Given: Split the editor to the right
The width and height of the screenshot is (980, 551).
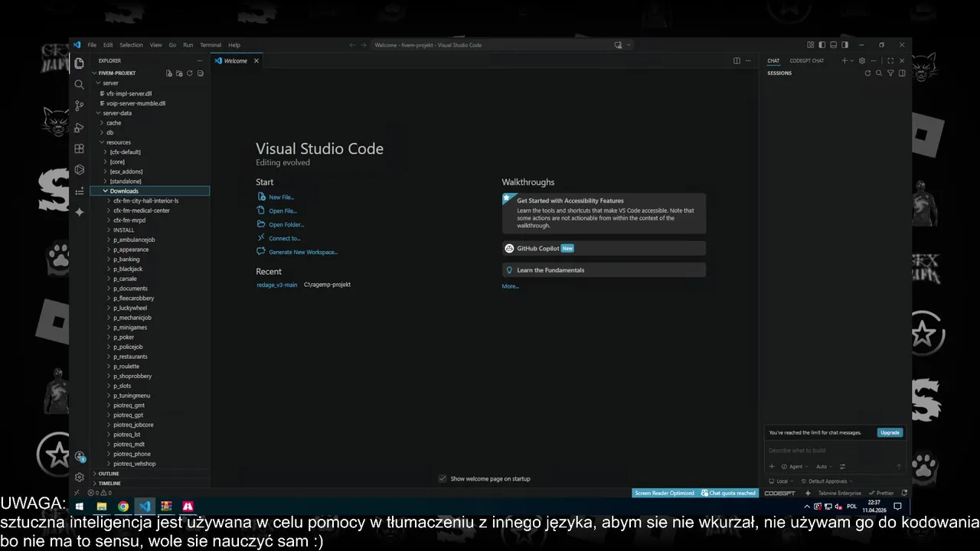Looking at the screenshot, I should (737, 60).
